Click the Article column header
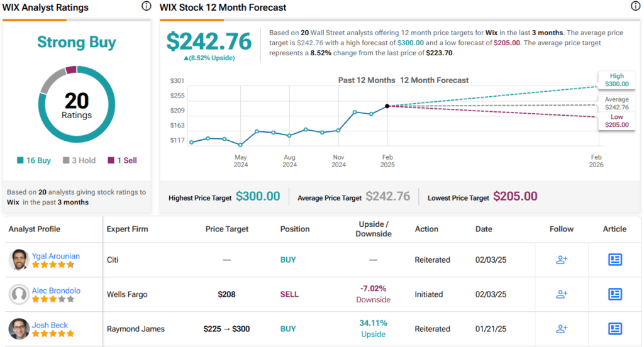644x347 pixels. coord(614,229)
